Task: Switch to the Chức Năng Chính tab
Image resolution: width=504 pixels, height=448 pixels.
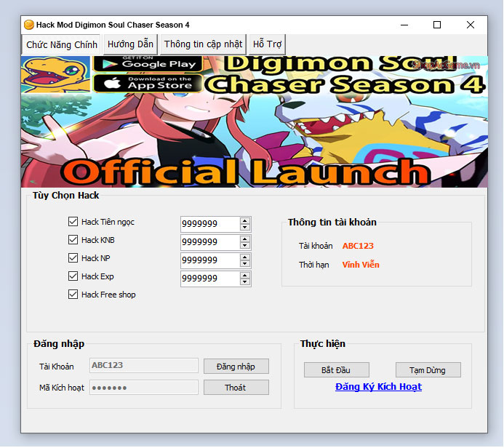Action: click(61, 44)
